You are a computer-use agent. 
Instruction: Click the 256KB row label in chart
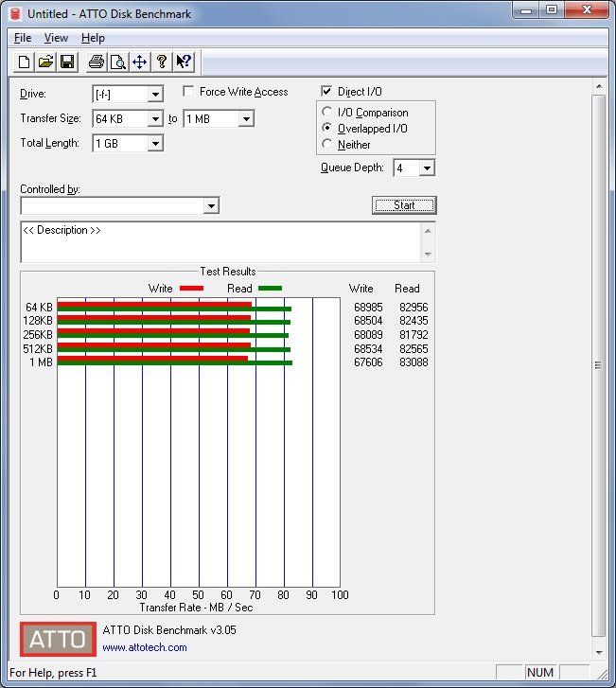38,335
